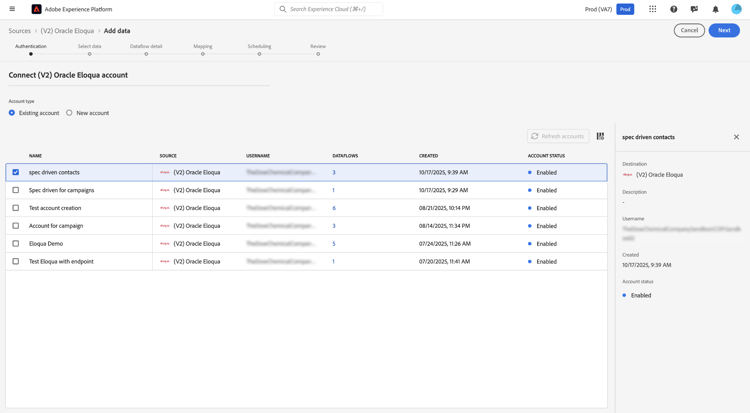This screenshot has height=413, width=750.
Task: Open the hamburger navigation menu
Action: (12, 9)
